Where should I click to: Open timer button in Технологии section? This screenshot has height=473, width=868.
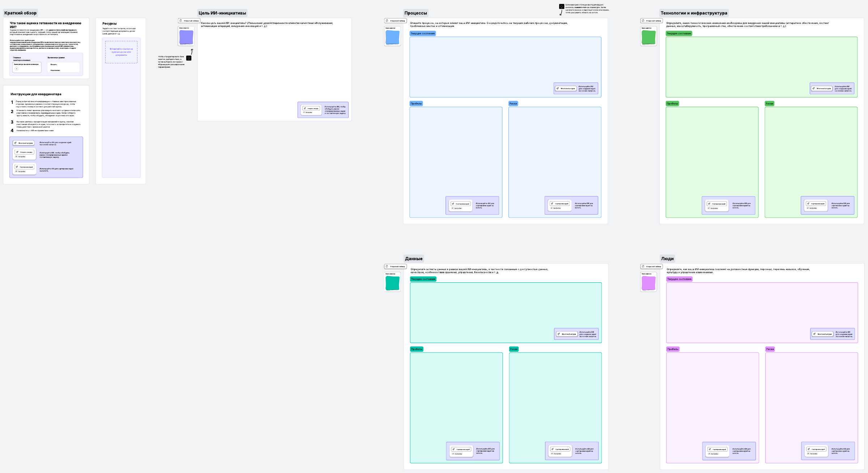tap(651, 21)
